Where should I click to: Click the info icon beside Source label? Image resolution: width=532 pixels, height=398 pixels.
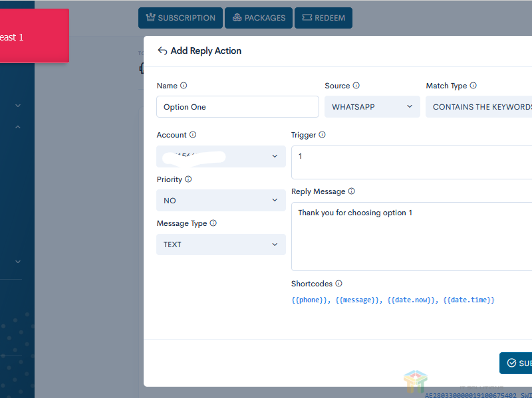(x=356, y=86)
